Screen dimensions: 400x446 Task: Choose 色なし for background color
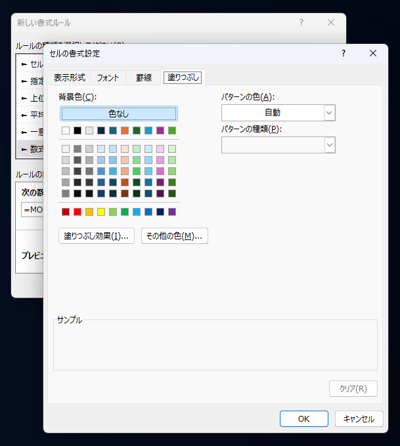[119, 114]
